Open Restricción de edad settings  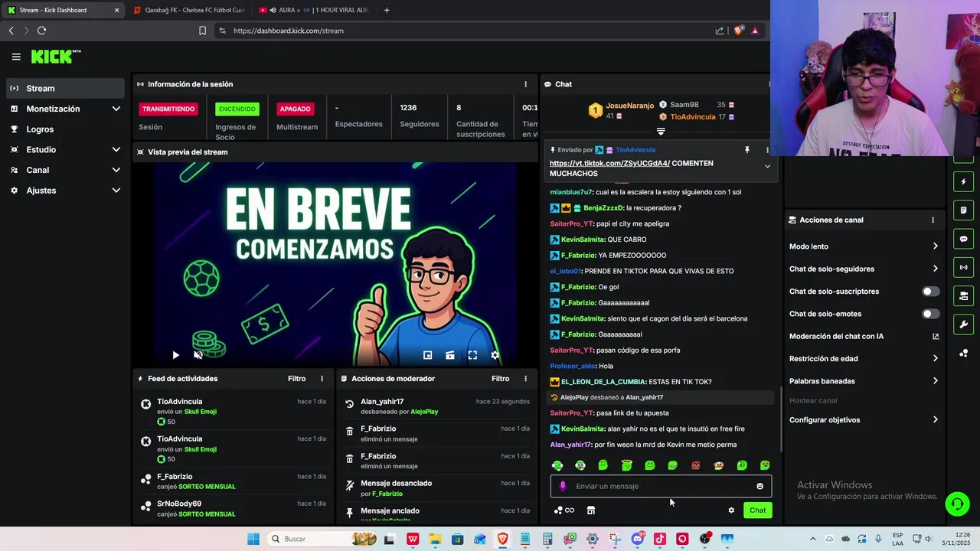tap(864, 358)
